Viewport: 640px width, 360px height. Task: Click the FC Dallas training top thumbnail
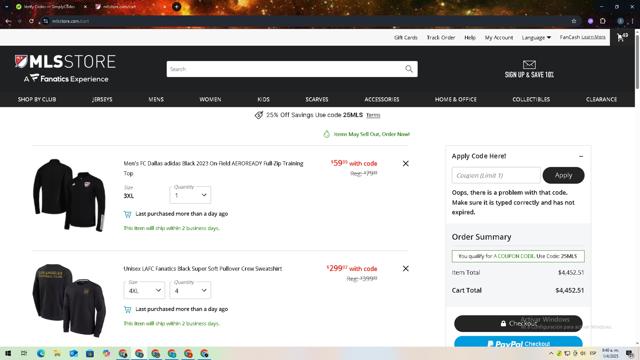[69, 195]
